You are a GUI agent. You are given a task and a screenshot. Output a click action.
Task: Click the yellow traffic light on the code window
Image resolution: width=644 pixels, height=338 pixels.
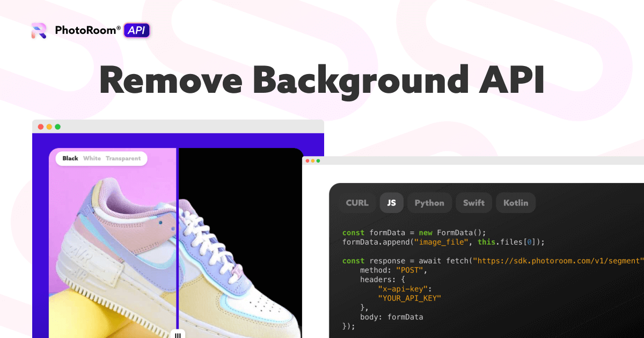pos(312,160)
